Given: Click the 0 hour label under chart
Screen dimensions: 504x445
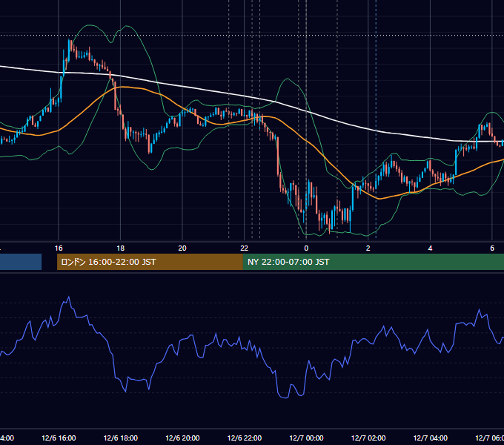Looking at the screenshot, I should [306, 248].
